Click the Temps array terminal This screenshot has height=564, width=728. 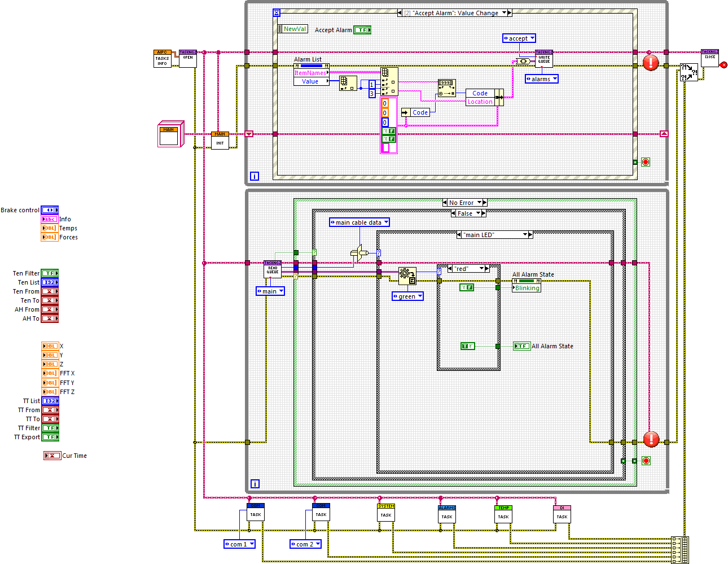tap(50, 228)
